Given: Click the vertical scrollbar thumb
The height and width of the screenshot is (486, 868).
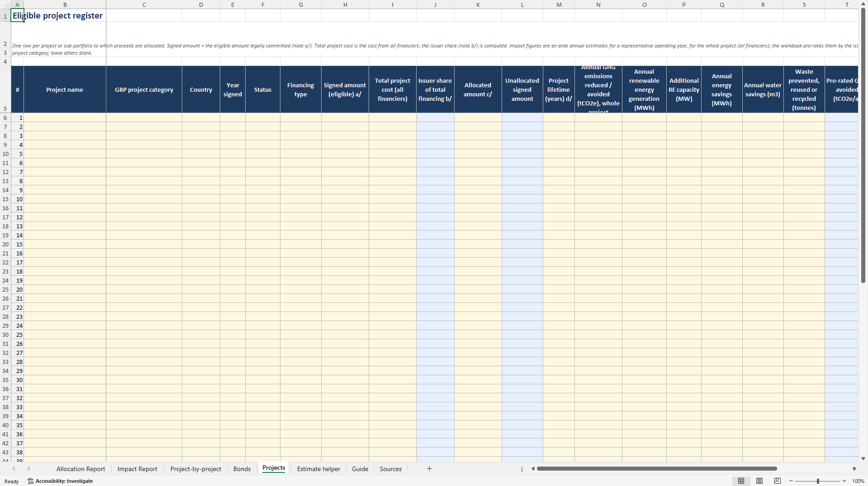Looking at the screenshot, I should 863,145.
